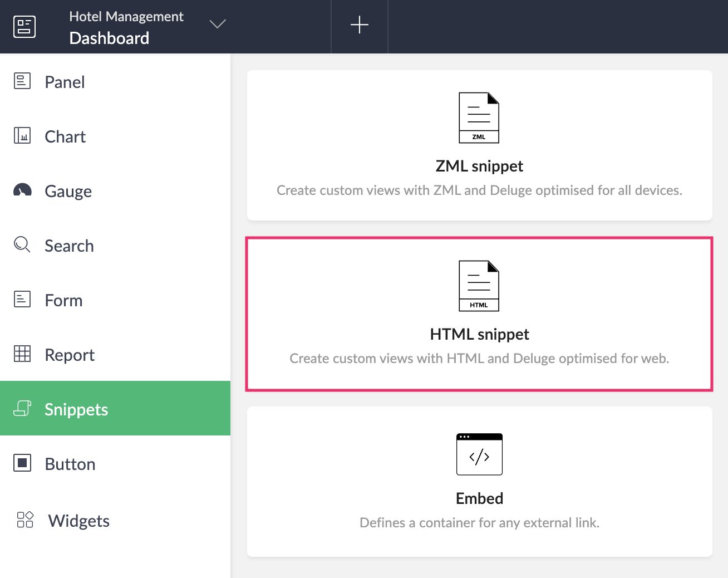Select the Widgets sidebar entry
The height and width of the screenshot is (578, 728).
click(115, 521)
